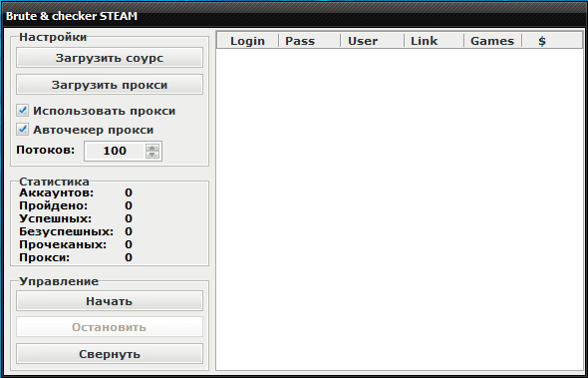The width and height of the screenshot is (588, 378).
Task: Increase Потоков value with up arrow
Action: (x=152, y=148)
